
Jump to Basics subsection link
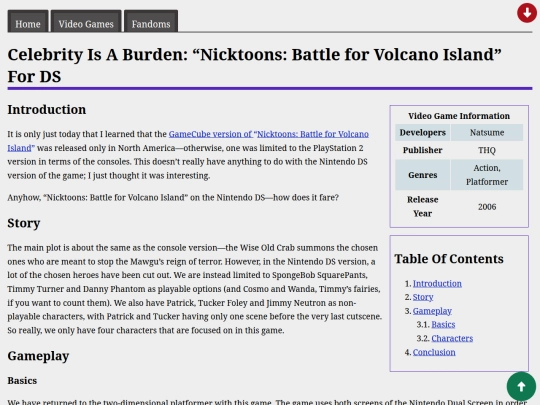coord(443,324)
